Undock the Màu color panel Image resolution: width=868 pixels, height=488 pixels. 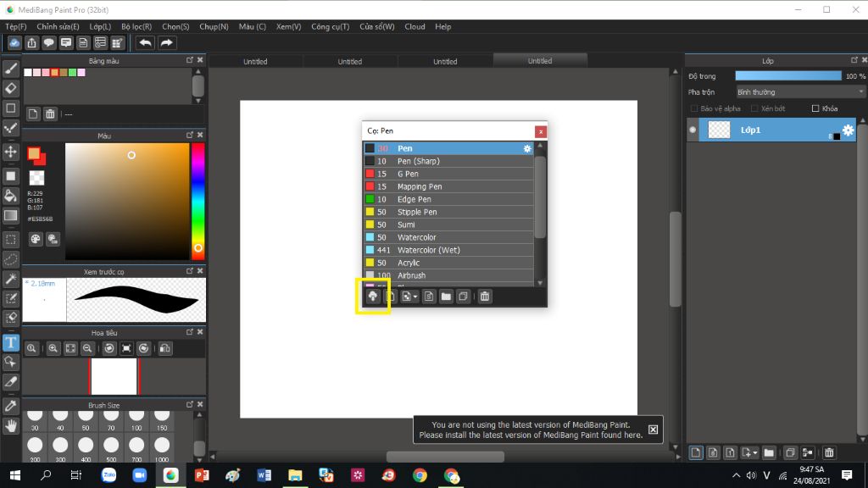coord(190,135)
